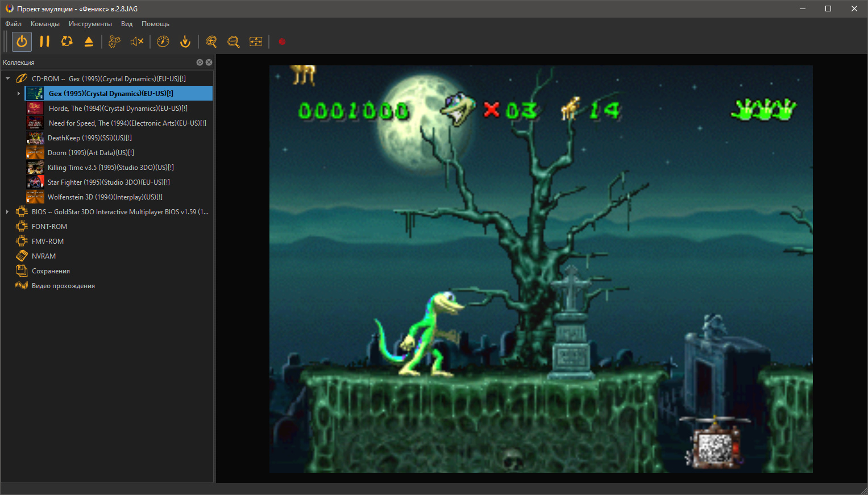Image resolution: width=868 pixels, height=495 pixels.
Task: Zoom in with the magnifier plus icon
Action: (x=211, y=41)
